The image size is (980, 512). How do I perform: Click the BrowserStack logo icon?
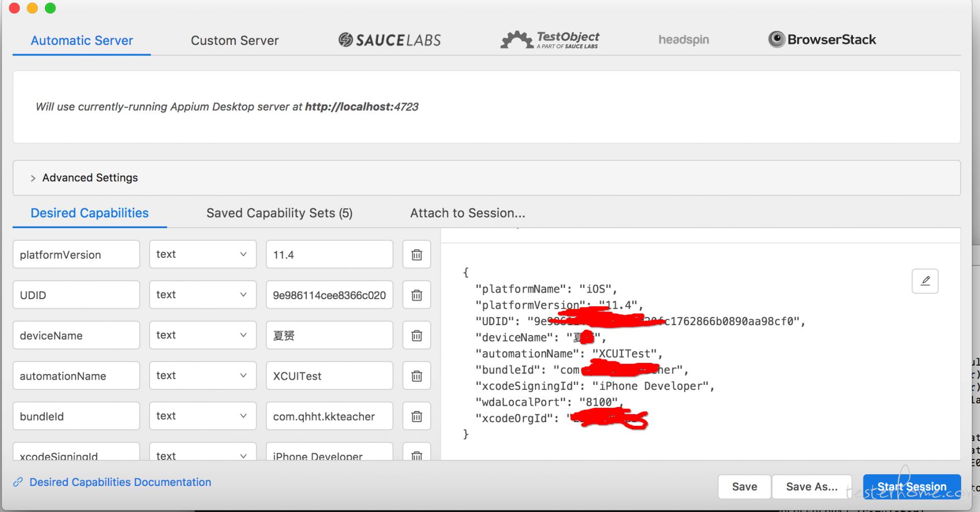[x=776, y=39]
